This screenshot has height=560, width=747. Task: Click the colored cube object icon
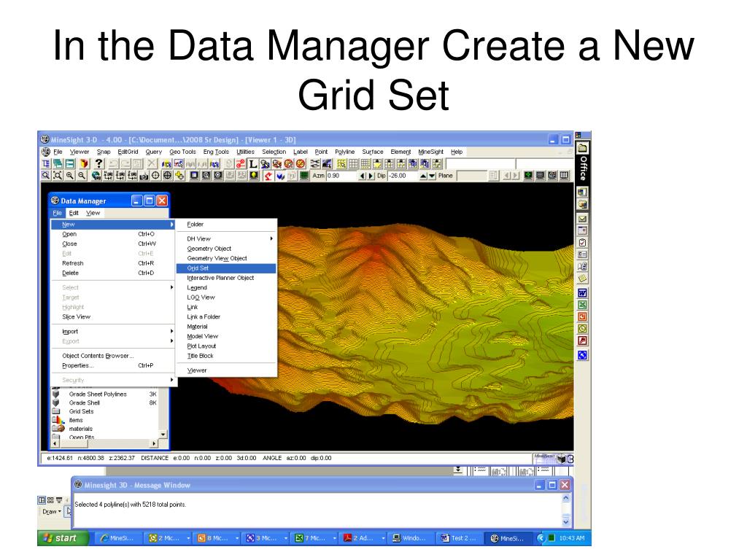pyautogui.click(x=85, y=164)
